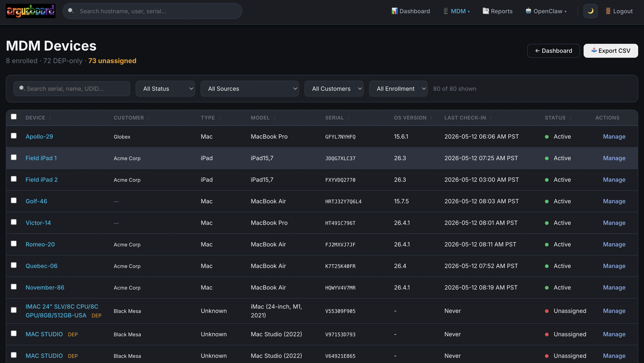This screenshot has width=644, height=363.
Task: Sort by Serial column arrow
Action: (x=349, y=117)
